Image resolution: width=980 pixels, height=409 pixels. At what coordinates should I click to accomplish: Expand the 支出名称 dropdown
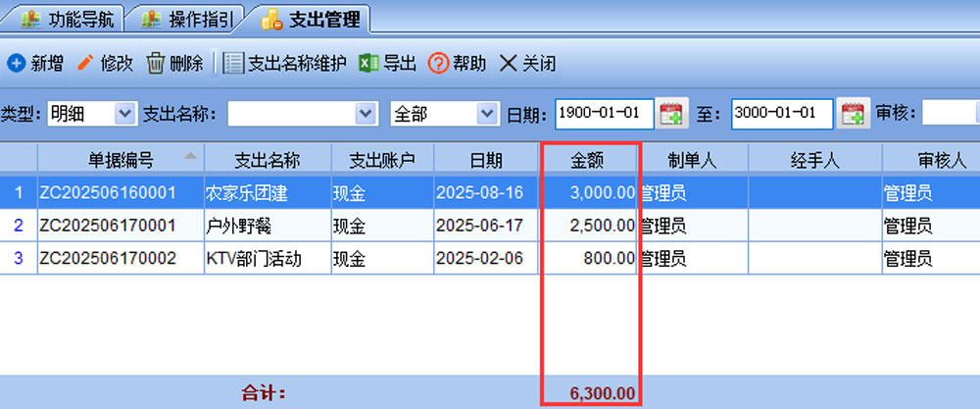click(367, 114)
